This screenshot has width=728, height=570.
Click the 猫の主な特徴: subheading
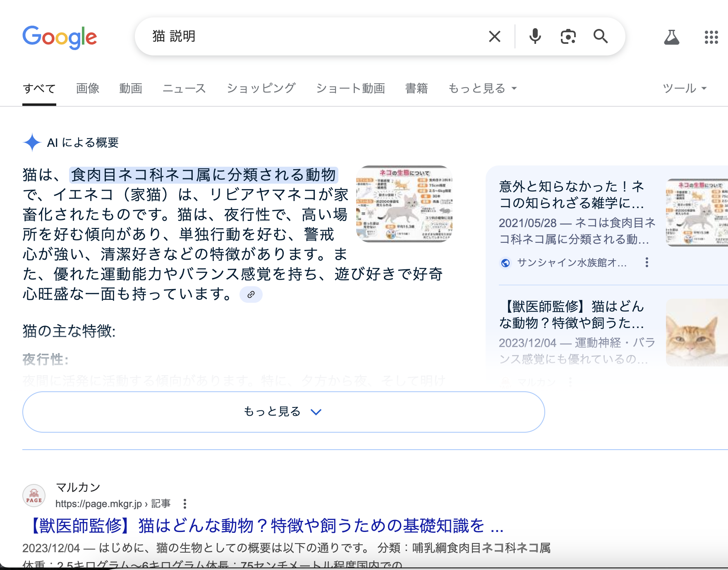[x=69, y=331]
